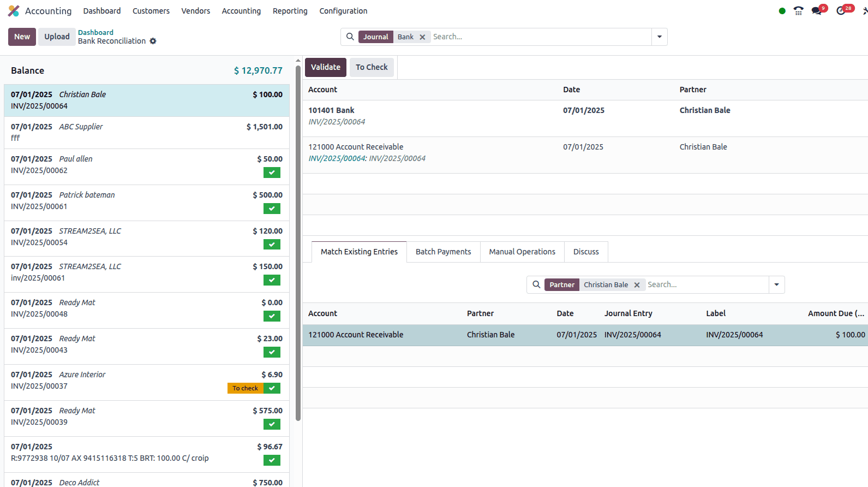Expand the top search options dropdown

659,37
